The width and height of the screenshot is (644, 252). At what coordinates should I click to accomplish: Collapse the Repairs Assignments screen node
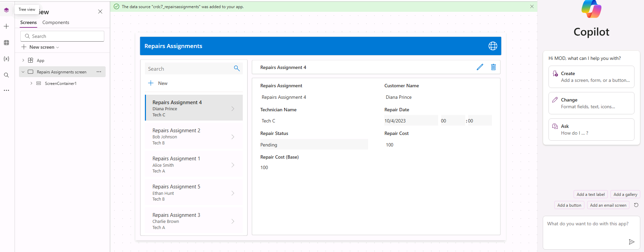point(23,72)
